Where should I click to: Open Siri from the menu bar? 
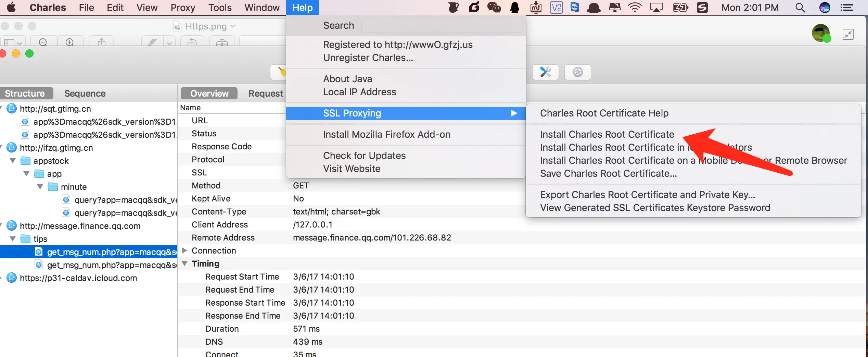825,8
